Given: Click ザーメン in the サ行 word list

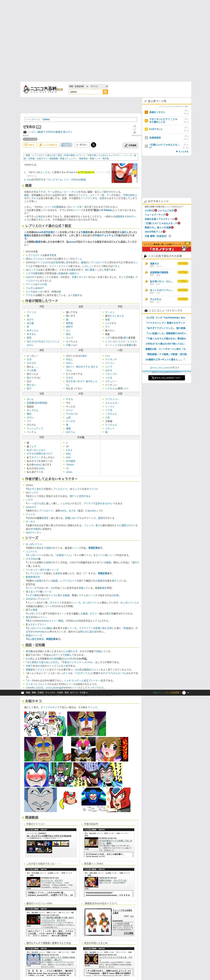Looking at the screenshot, I should pos(110,312).
